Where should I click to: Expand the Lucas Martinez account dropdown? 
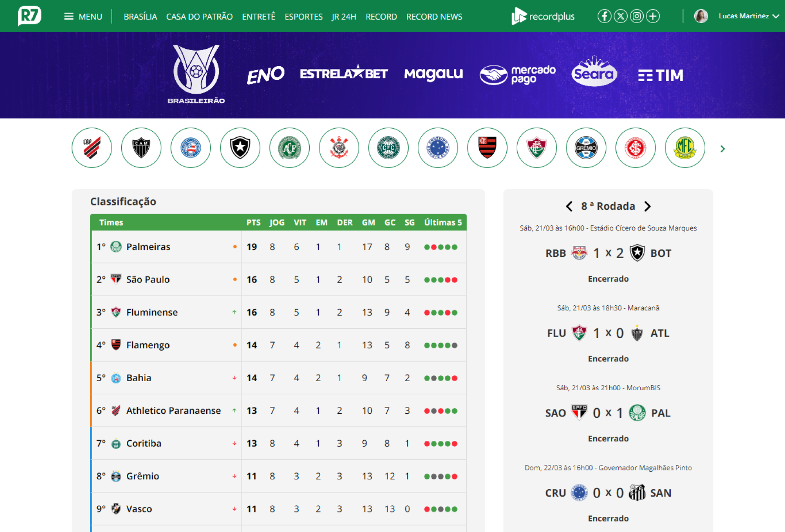pos(737,16)
